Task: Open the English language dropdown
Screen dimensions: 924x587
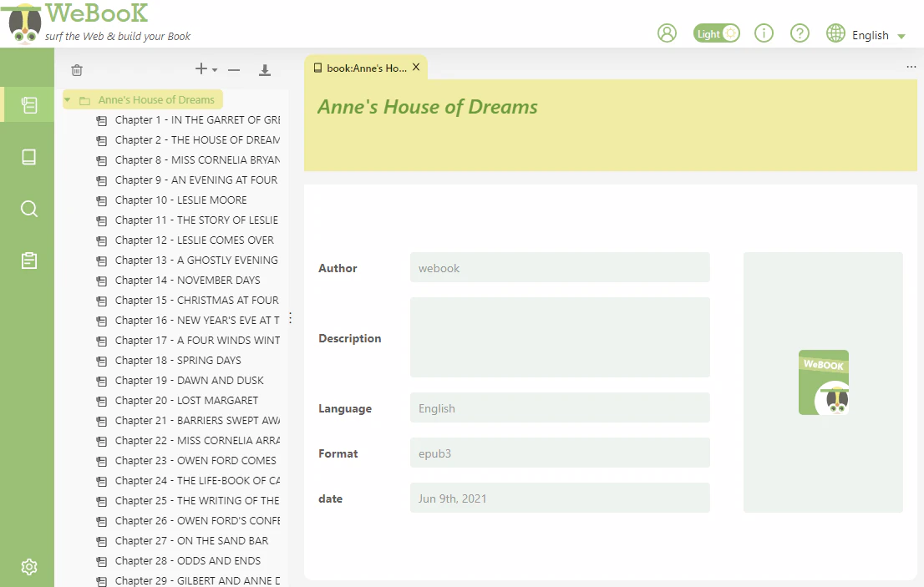Action: tap(866, 35)
